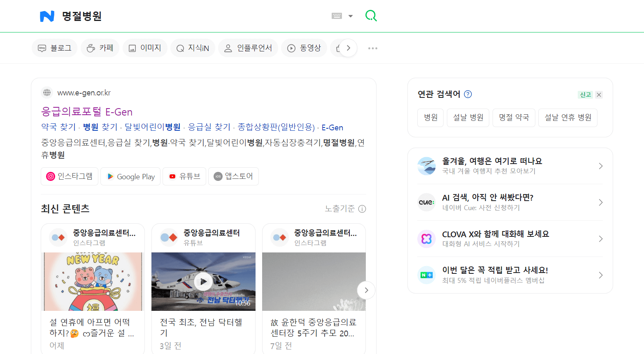Click the Cue: AI search icon
Image resolution: width=644 pixels, height=354 pixels.
426,202
